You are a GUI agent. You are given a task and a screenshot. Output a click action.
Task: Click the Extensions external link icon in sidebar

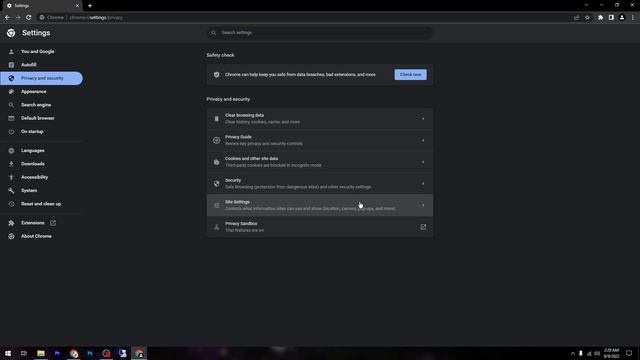point(53,223)
